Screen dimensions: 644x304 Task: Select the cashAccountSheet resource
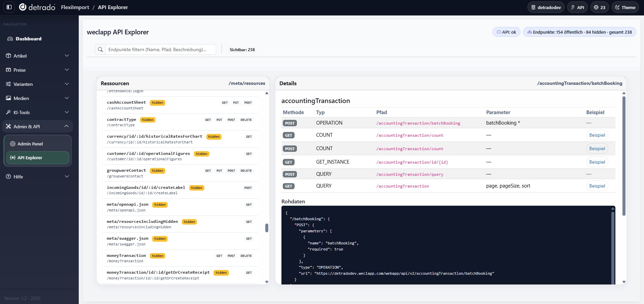tap(180, 105)
